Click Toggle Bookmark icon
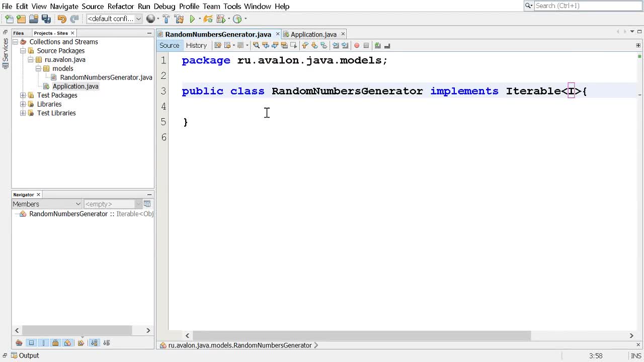Image resolution: width=644 pixels, height=362 pixels. pos(324,45)
